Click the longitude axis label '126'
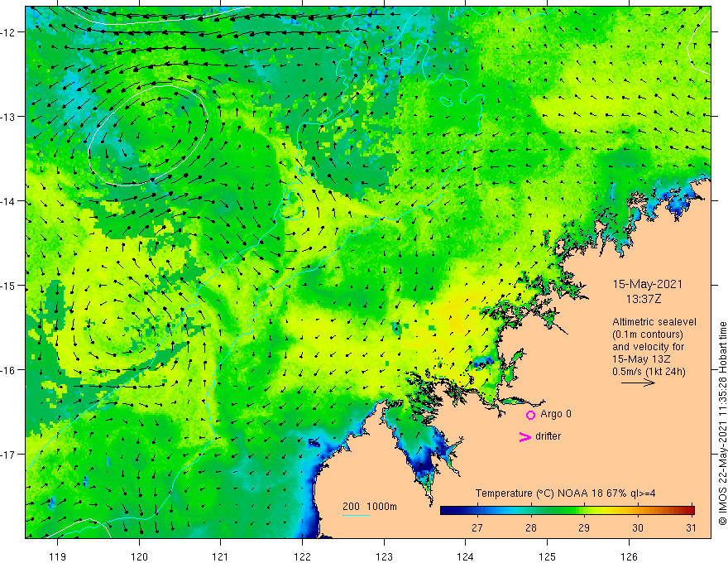Viewport: 728px width, 563px height. click(629, 556)
